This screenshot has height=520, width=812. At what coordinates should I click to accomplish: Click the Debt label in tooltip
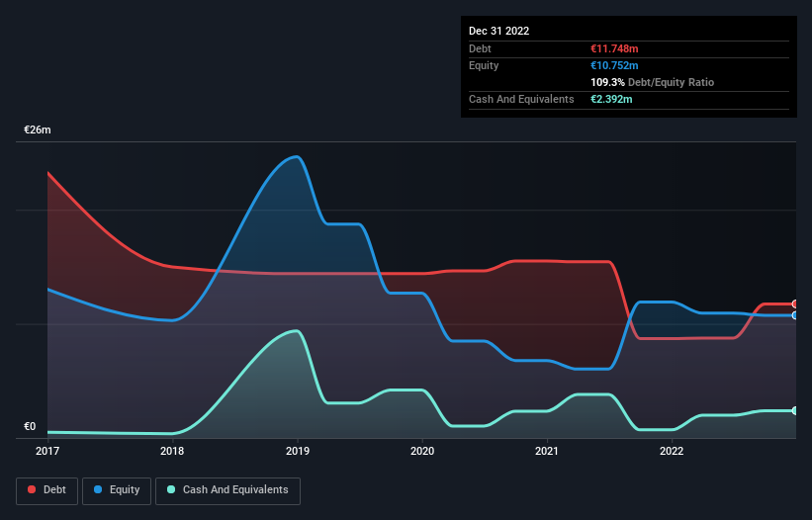pyautogui.click(x=480, y=48)
